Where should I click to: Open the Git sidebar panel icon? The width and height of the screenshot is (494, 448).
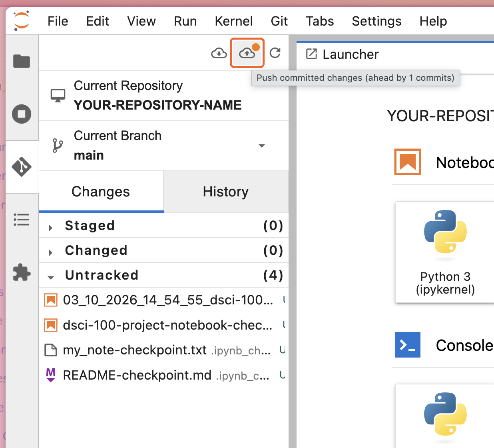[x=22, y=167]
